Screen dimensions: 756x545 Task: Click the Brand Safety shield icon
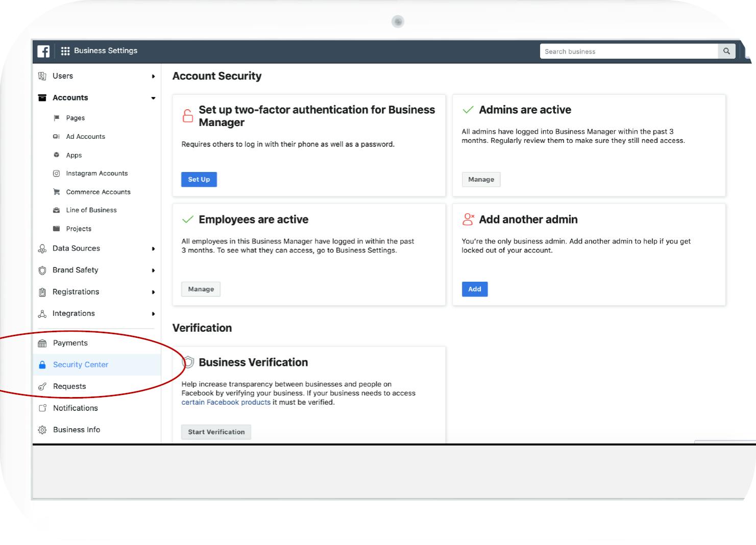(x=42, y=270)
